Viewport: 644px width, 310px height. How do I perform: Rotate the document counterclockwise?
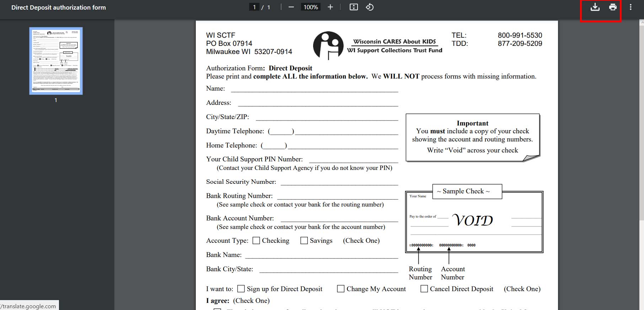(x=370, y=7)
